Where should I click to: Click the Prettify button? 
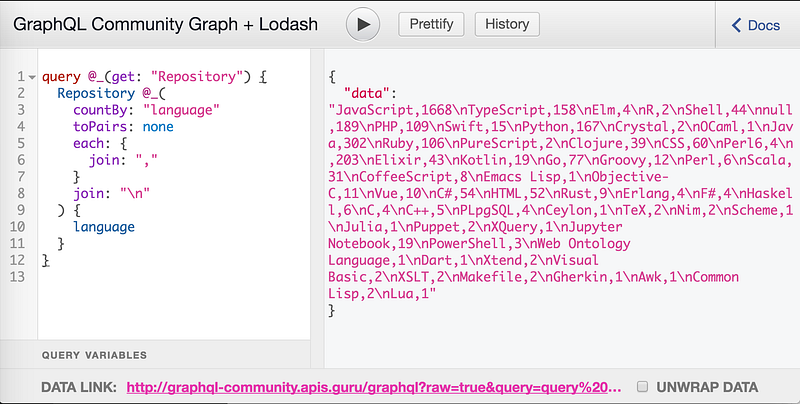(430, 24)
